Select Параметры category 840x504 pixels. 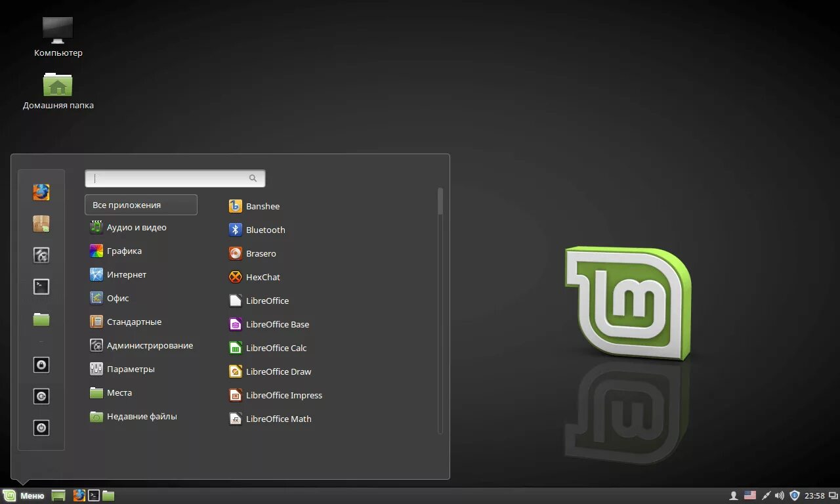point(122,369)
